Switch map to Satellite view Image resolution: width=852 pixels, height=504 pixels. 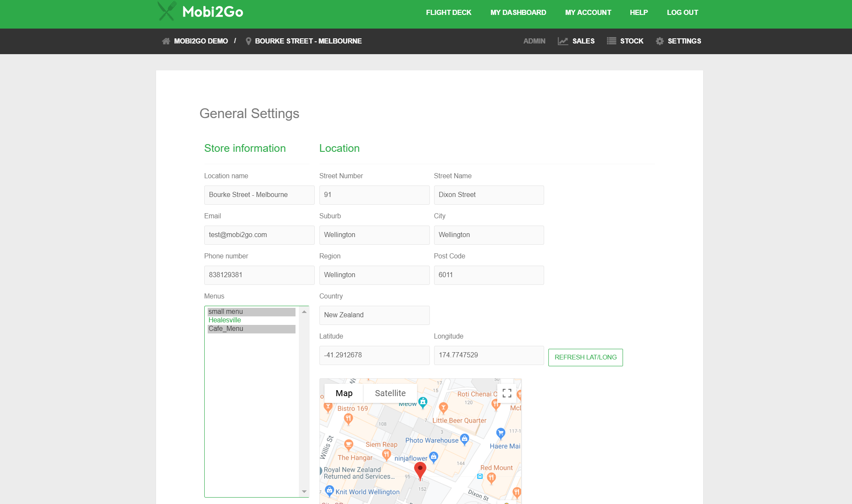390,393
